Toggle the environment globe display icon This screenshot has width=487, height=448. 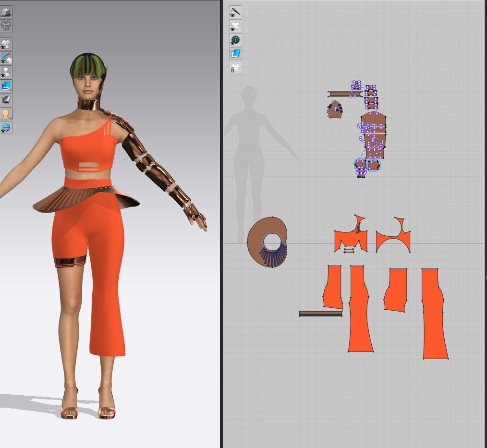7,128
